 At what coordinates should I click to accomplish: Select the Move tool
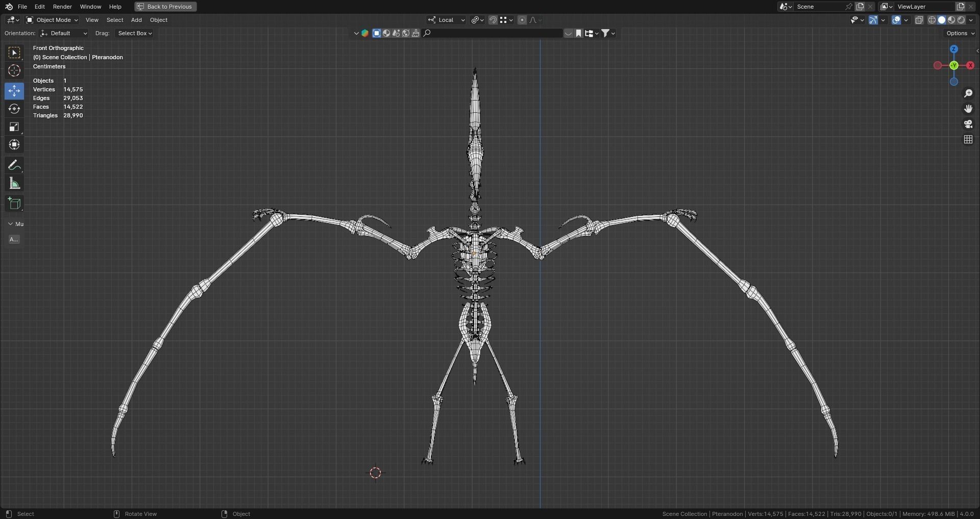[14, 91]
